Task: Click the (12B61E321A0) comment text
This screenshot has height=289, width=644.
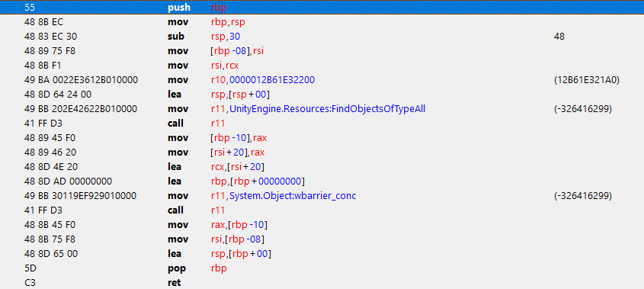Action: tap(587, 80)
